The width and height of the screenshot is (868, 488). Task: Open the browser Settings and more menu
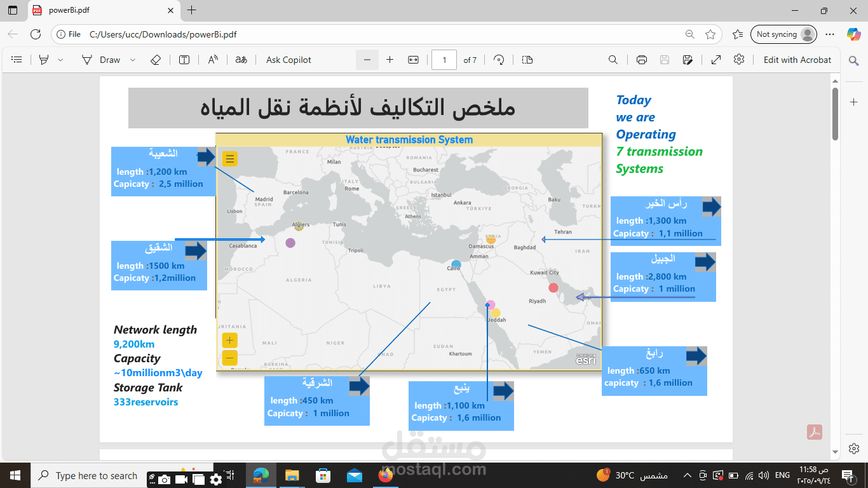pos(829,34)
